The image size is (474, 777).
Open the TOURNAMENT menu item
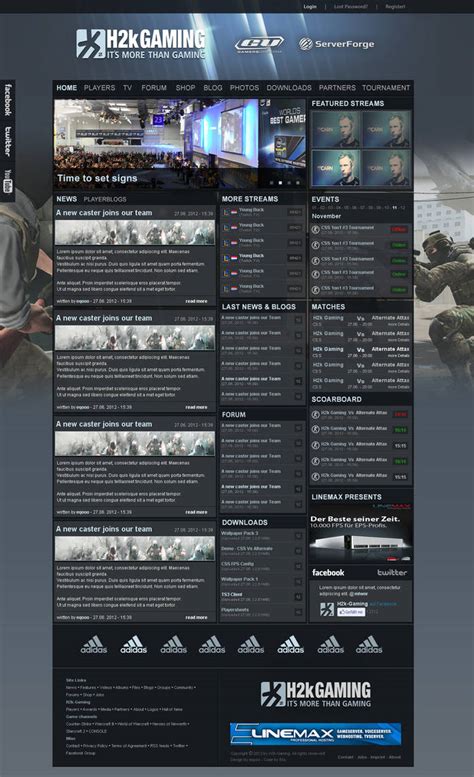coord(386,88)
